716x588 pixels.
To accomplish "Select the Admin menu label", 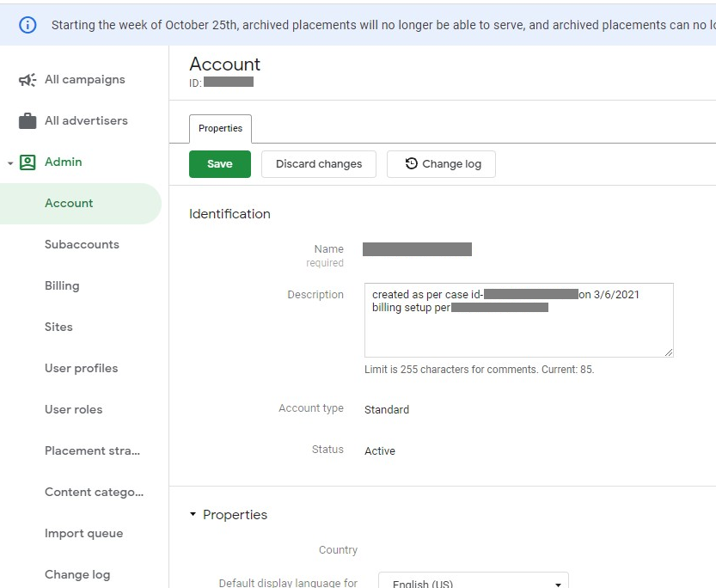I will click(x=64, y=162).
